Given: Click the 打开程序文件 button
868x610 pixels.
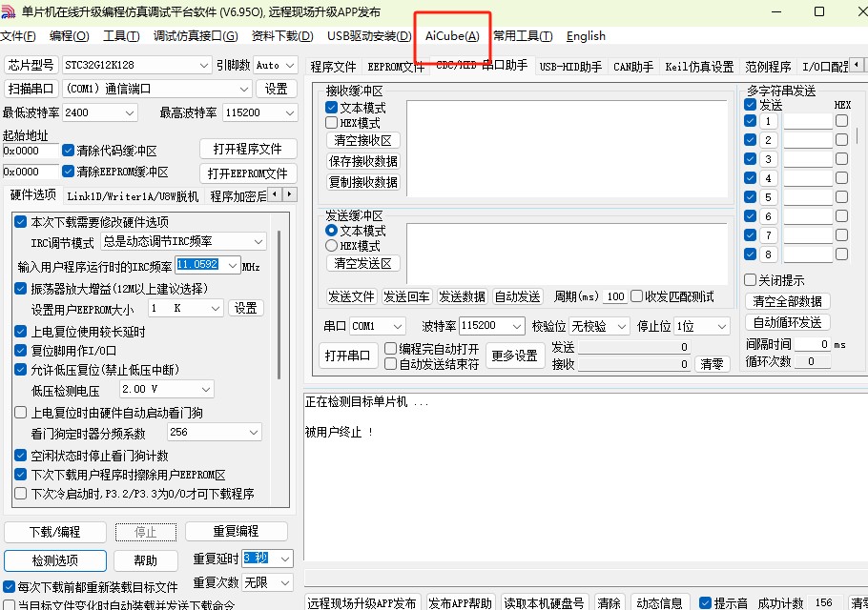Looking at the screenshot, I should coord(248,149).
